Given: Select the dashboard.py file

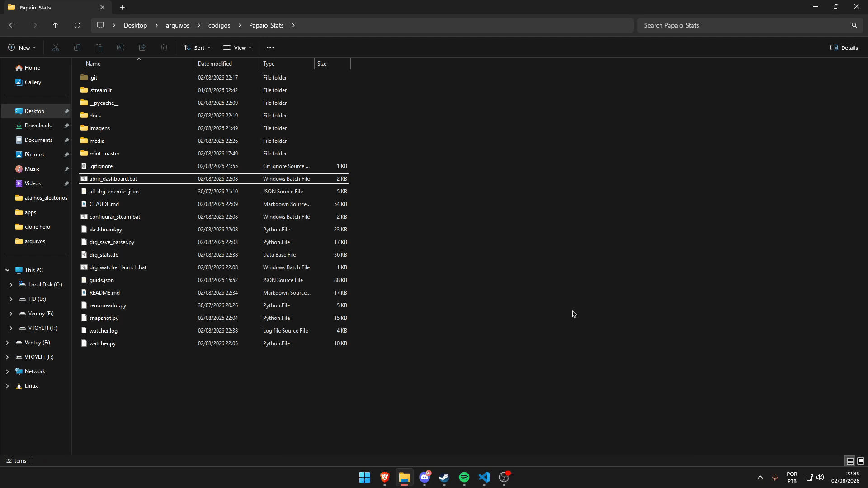Looking at the screenshot, I should [214, 230].
